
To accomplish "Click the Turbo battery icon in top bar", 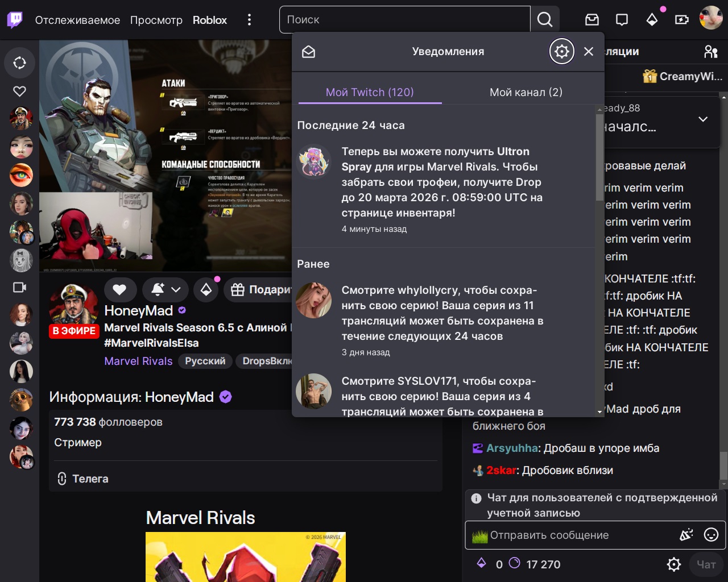I will tap(681, 20).
